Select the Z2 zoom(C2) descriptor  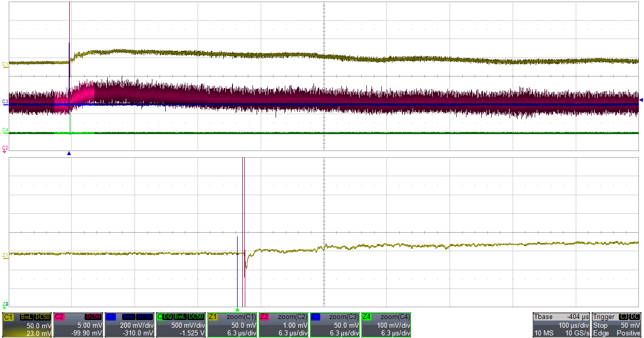coord(283,325)
